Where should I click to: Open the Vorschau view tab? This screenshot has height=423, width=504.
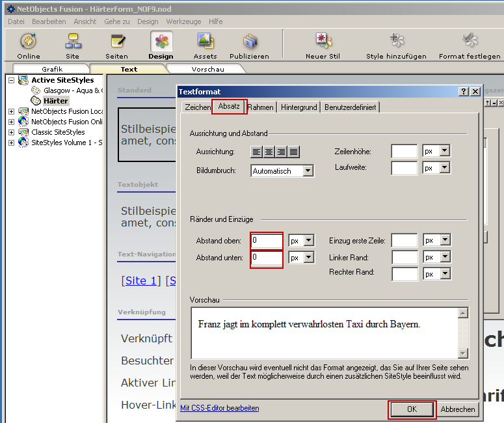207,69
